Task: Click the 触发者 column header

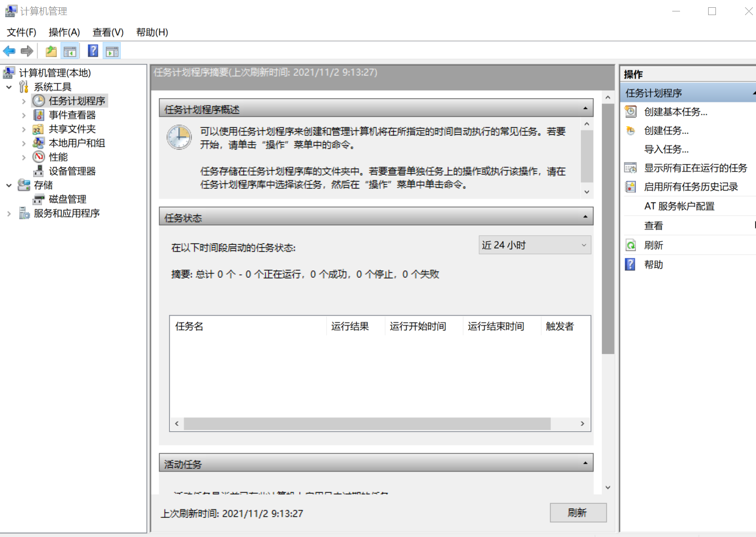Action: [565, 326]
